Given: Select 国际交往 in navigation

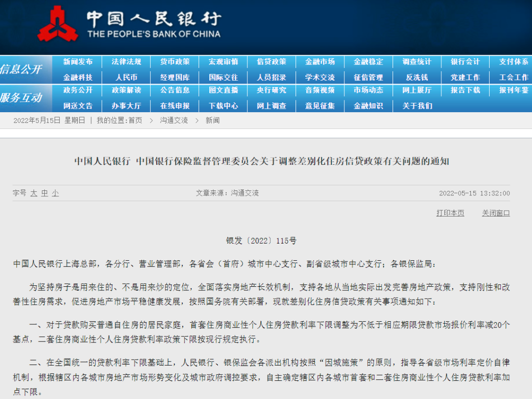Looking at the screenshot, I should tap(223, 78).
